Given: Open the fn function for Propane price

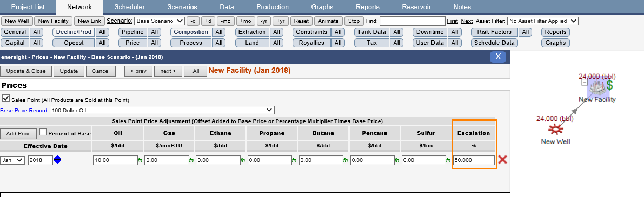Looking at the screenshot, I should pos(295,161).
